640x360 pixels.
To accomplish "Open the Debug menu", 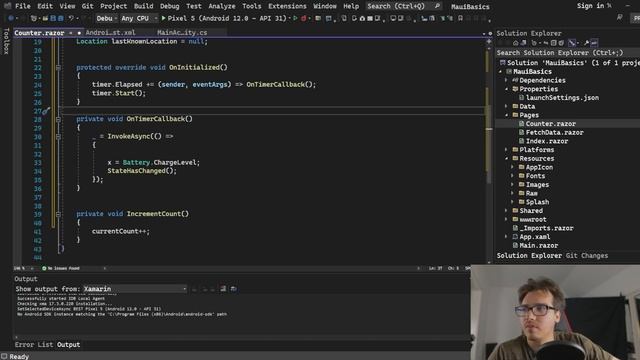I will coord(169,6).
